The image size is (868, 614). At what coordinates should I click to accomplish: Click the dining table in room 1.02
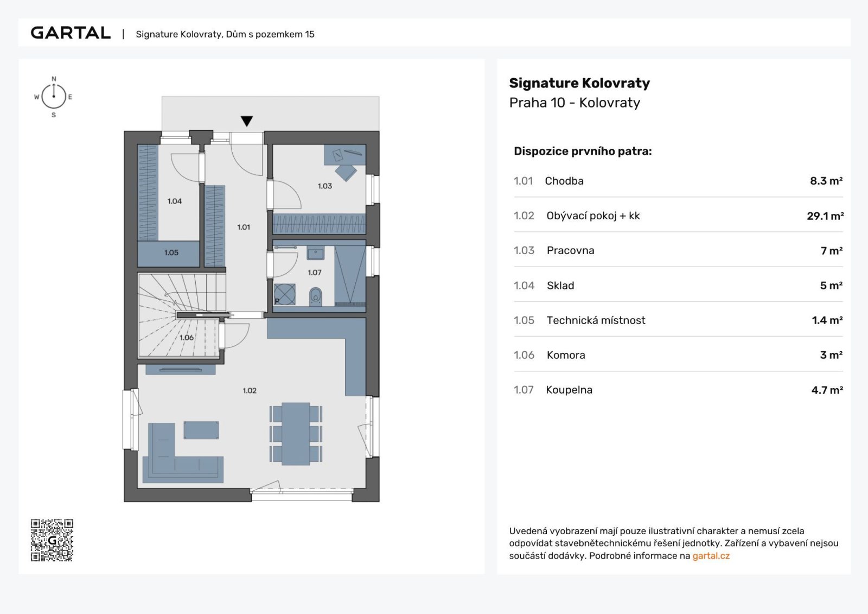(296, 433)
